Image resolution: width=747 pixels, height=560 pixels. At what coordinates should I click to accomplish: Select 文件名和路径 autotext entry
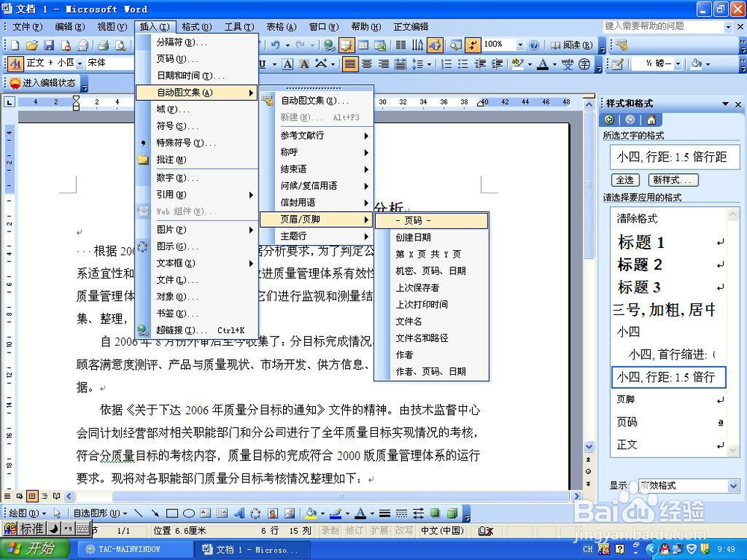coord(432,338)
